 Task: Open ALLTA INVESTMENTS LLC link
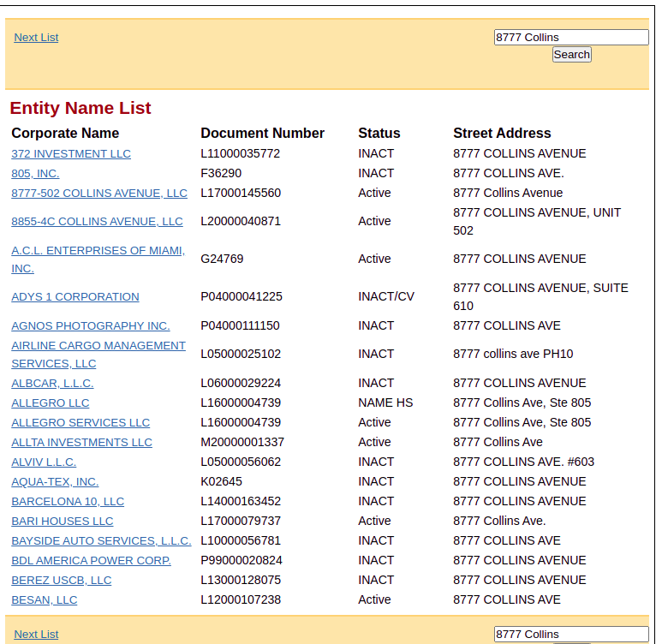pyautogui.click(x=81, y=442)
